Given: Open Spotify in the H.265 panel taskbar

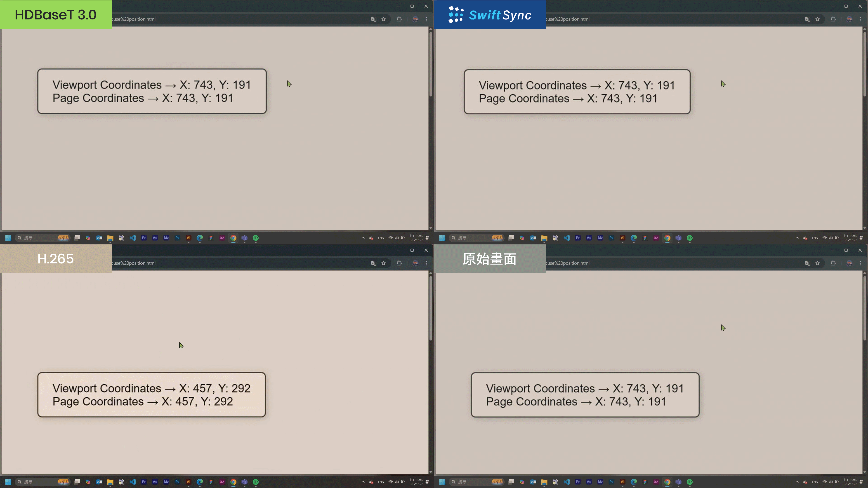Looking at the screenshot, I should pyautogui.click(x=256, y=482).
